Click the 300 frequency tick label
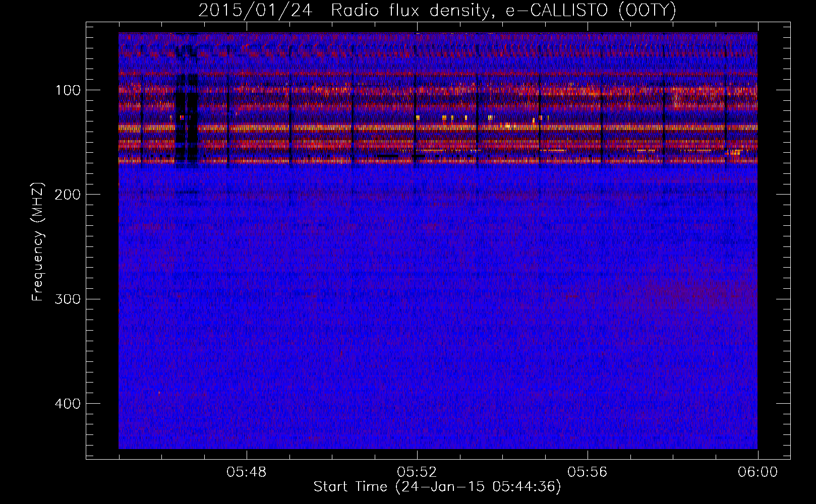 tap(68, 299)
